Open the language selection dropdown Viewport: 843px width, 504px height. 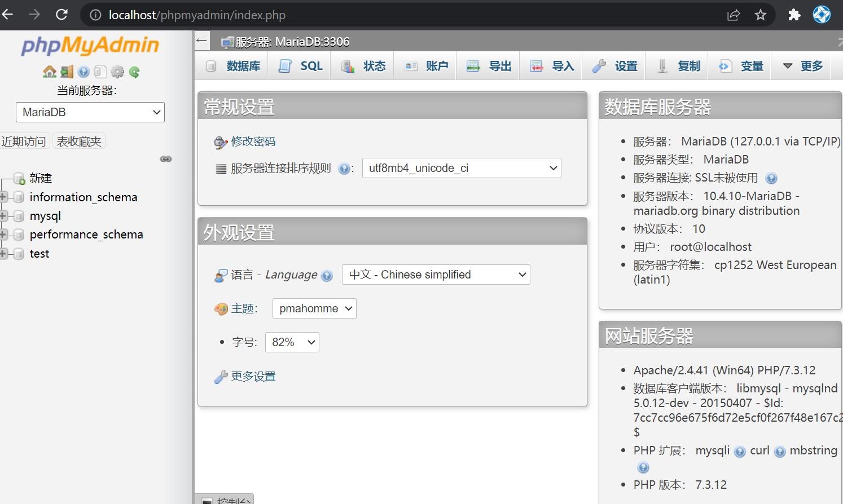[x=436, y=275]
